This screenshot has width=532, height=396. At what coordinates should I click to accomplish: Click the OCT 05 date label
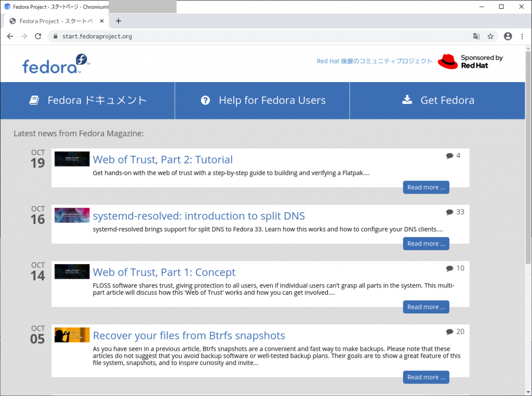coord(37,335)
